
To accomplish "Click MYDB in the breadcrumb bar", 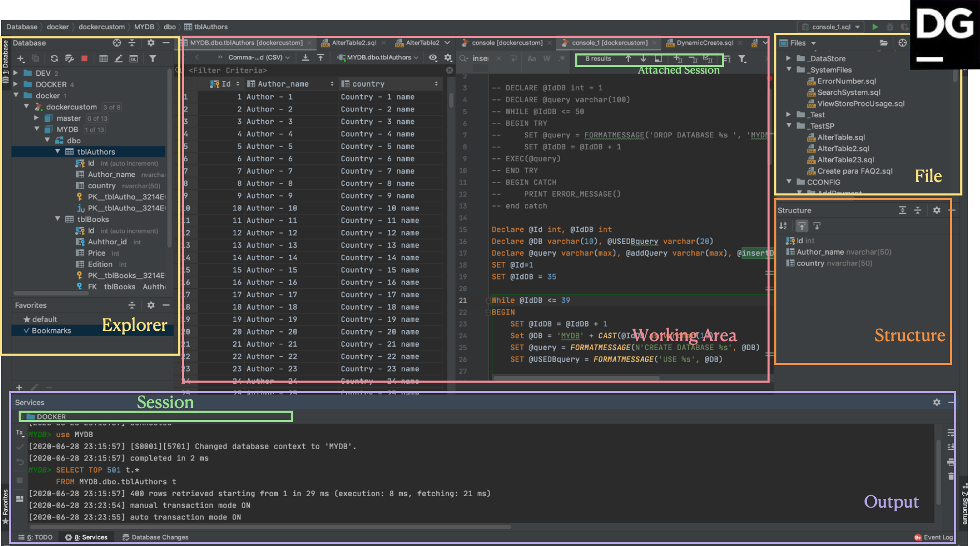I will (144, 27).
